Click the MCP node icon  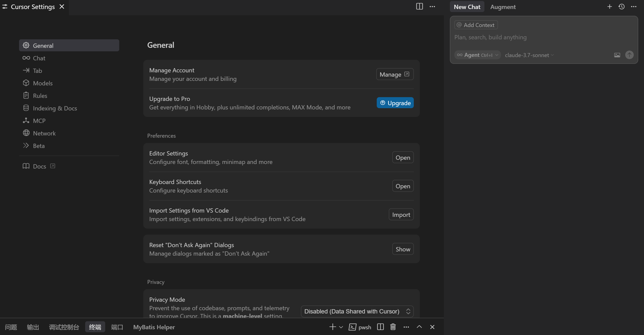pos(26,120)
